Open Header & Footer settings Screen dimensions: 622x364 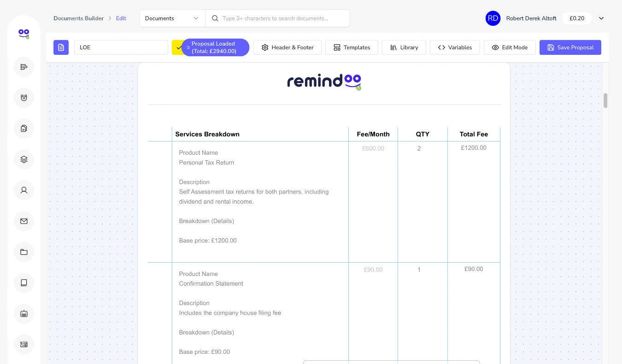coord(288,47)
